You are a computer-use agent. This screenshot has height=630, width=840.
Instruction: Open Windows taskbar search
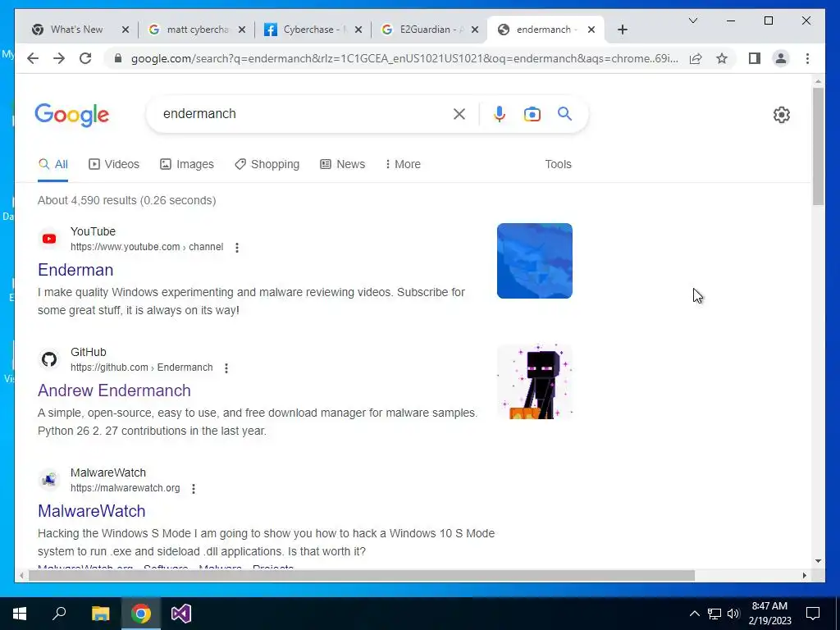(59, 614)
